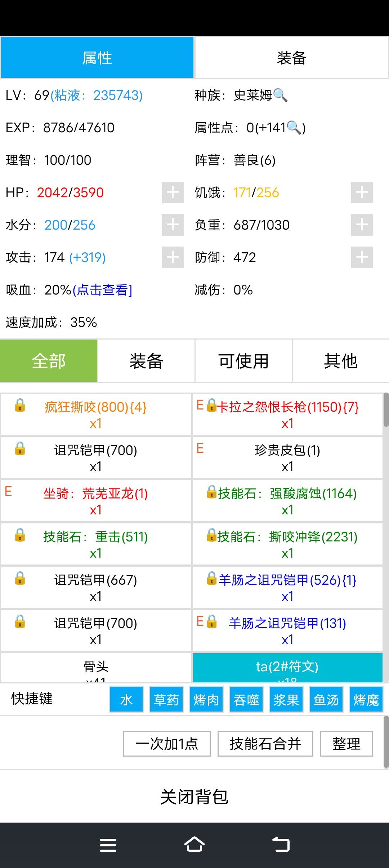Screen dimensions: 389x868
Task: Open the Android recent apps menu icon
Action: pyautogui.click(x=108, y=845)
